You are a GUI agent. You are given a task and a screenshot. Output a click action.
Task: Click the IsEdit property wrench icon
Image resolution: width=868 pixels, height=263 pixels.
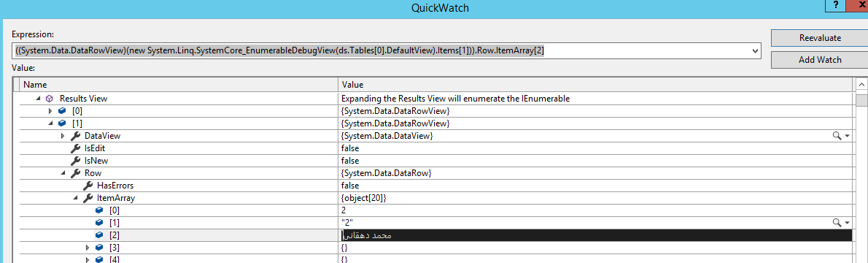click(x=74, y=148)
